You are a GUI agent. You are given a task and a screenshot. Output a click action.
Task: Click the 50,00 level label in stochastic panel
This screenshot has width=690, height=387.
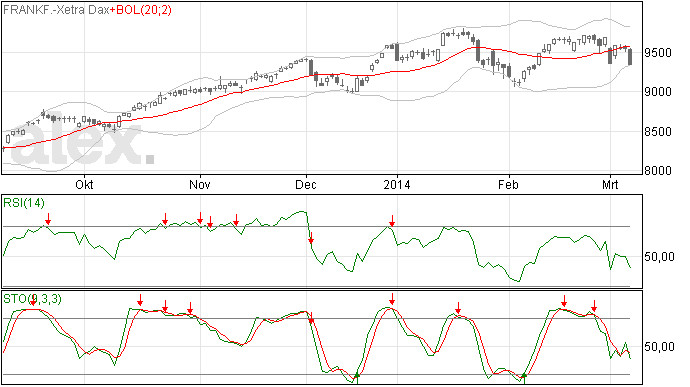click(x=659, y=347)
